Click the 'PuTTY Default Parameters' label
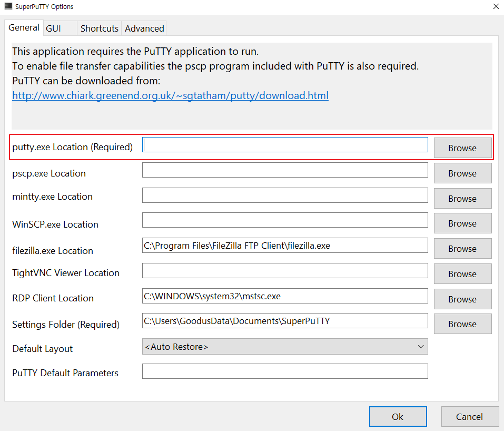This screenshot has height=431, width=504. [x=65, y=373]
